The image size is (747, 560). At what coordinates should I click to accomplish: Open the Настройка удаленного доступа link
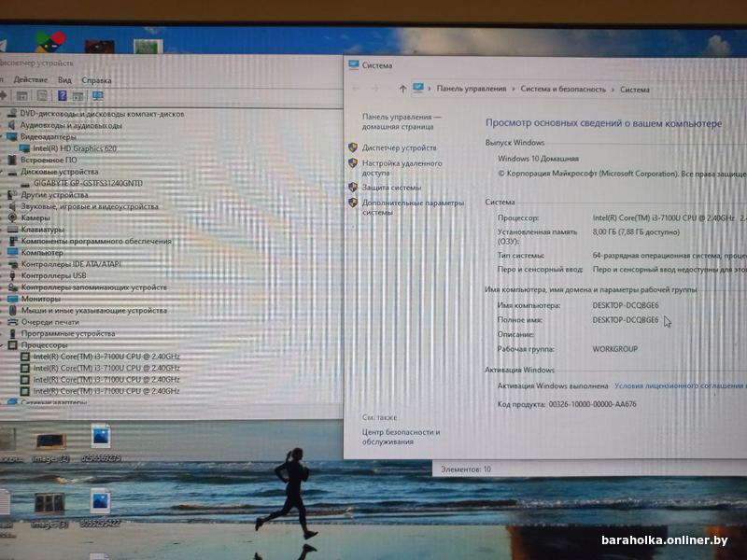pos(402,168)
